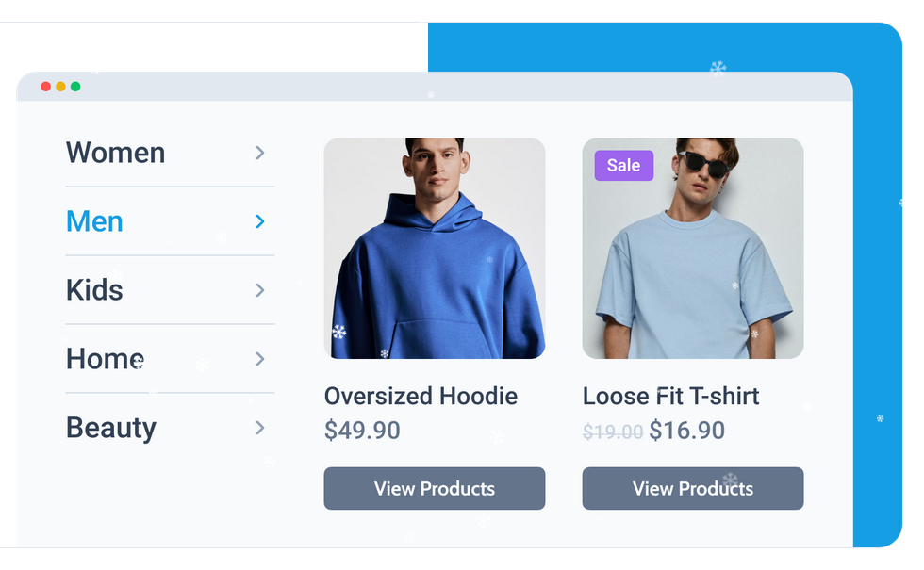Expand the Kids category chevron

point(260,290)
